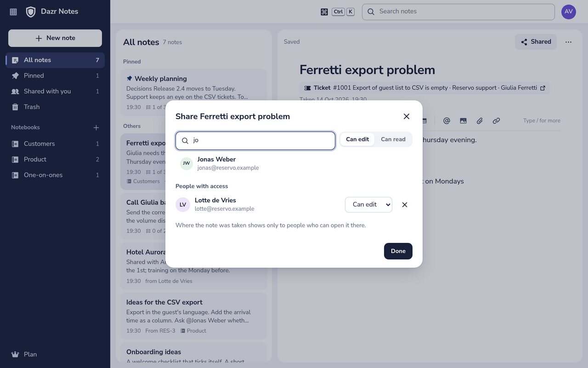588x368 pixels.
Task: Add a notebook with plus icon
Action: 96,127
